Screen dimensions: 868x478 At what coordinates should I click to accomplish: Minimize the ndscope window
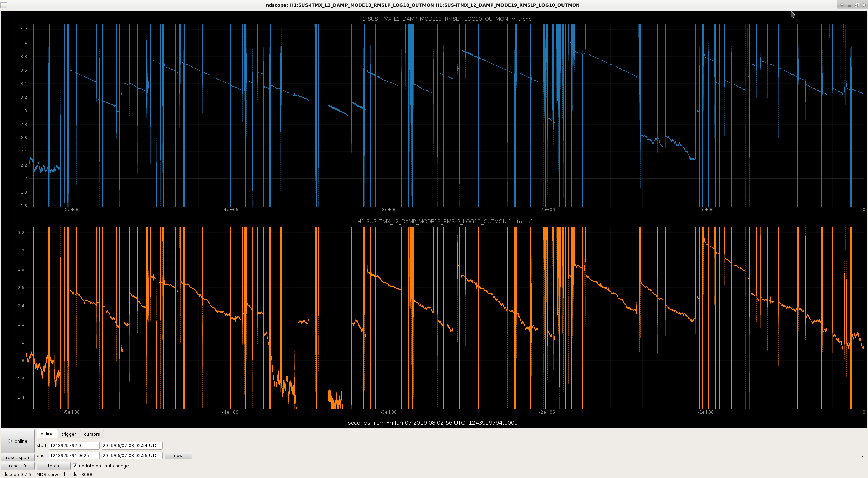point(849,5)
